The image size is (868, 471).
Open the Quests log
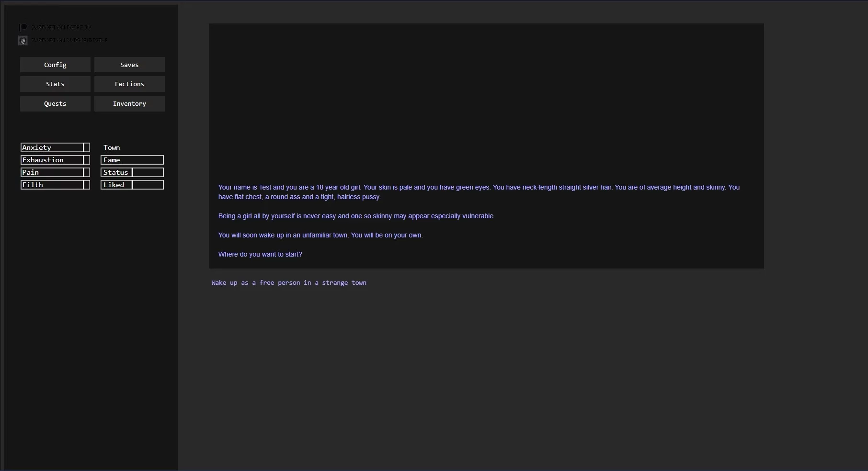tap(55, 103)
